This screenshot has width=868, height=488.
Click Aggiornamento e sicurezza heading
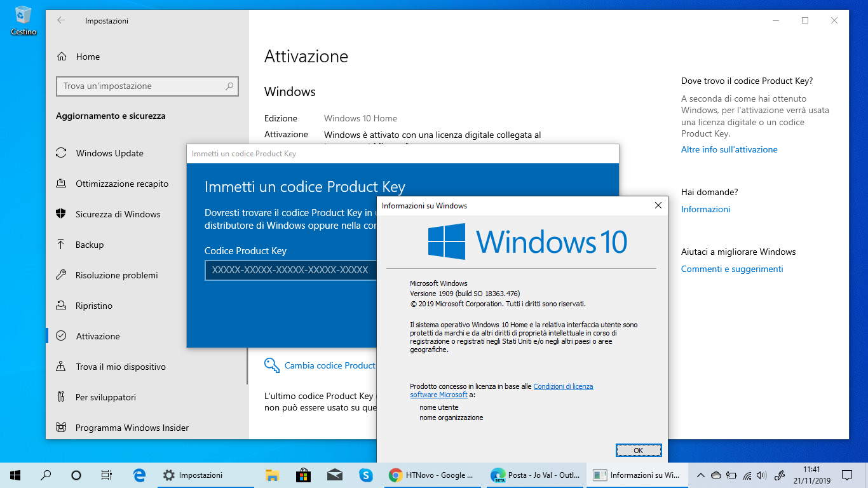click(111, 116)
